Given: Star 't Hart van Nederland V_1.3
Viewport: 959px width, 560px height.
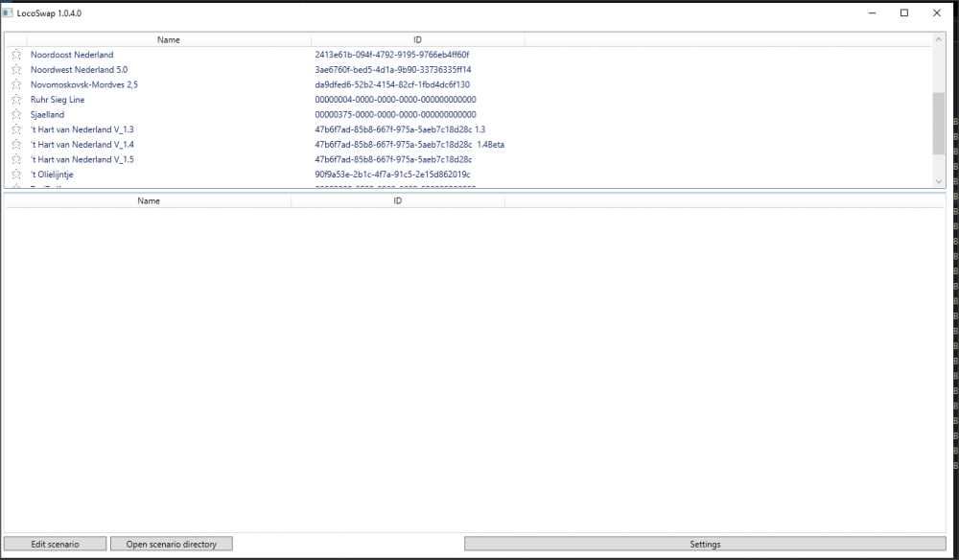Looking at the screenshot, I should pyautogui.click(x=16, y=129).
